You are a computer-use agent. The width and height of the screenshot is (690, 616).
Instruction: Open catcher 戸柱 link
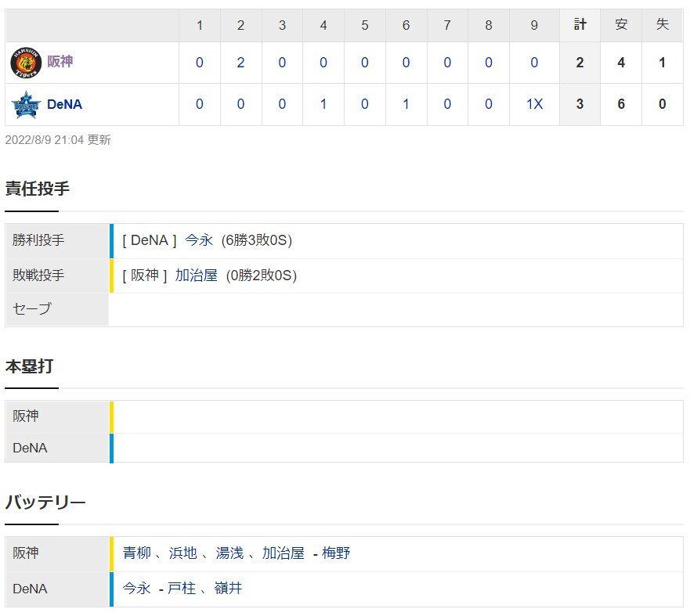(181, 588)
